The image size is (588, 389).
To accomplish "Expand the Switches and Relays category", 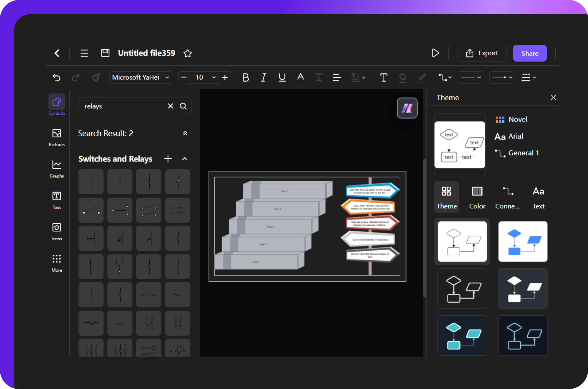I will point(185,159).
